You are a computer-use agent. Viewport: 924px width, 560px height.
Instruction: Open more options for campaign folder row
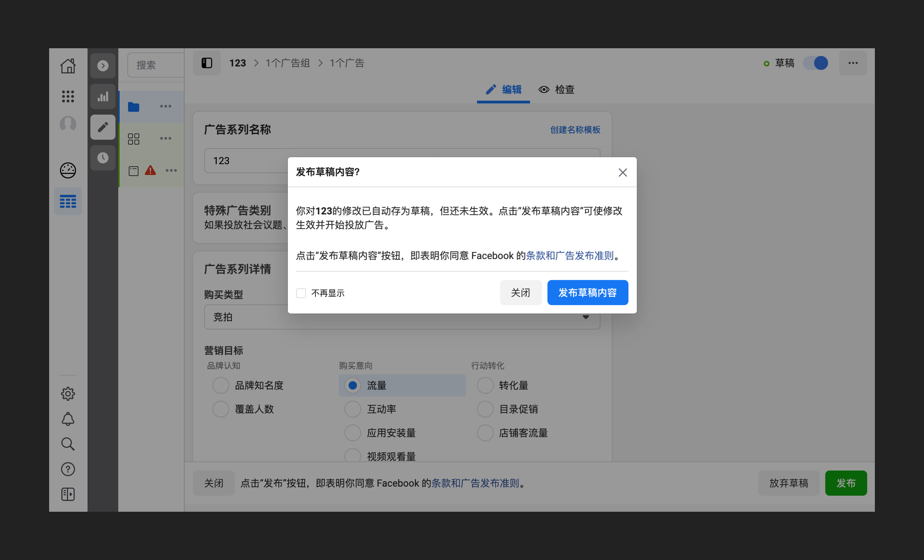pos(165,106)
